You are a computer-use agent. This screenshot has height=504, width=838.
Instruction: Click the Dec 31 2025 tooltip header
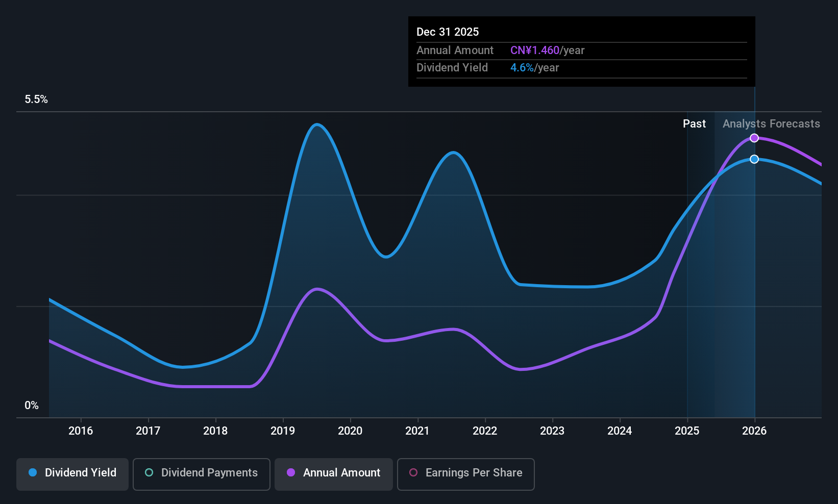click(448, 32)
